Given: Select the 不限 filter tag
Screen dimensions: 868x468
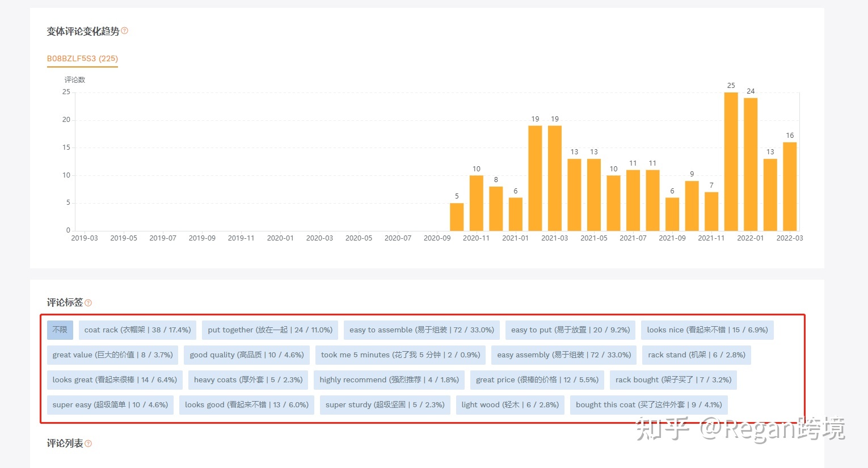Looking at the screenshot, I should click(x=60, y=330).
